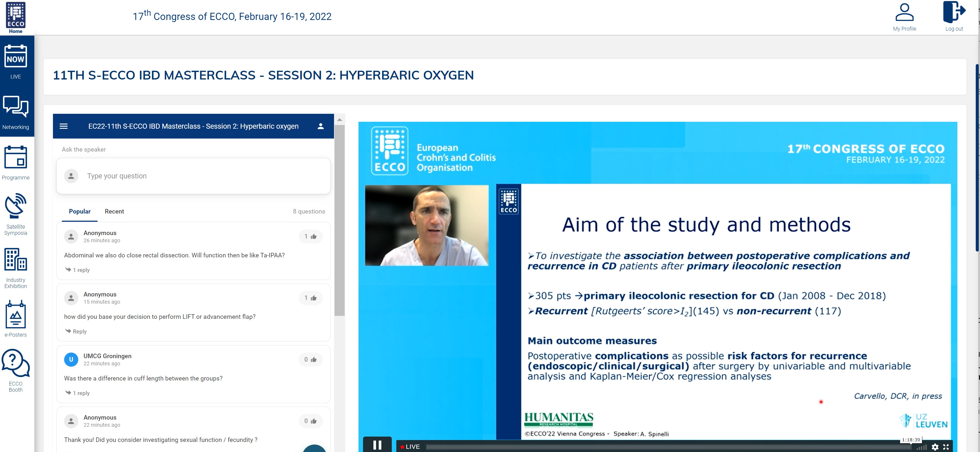The image size is (980, 452).
Task: Show the 1 reply under rectal dissection question
Action: pos(77,270)
